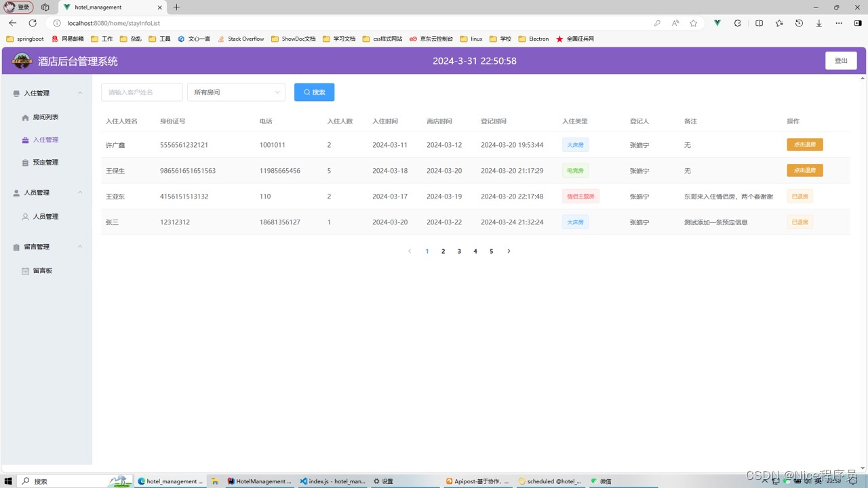Open the Stack Overflow bookmark
This screenshot has width=868, height=488.
click(x=241, y=39)
